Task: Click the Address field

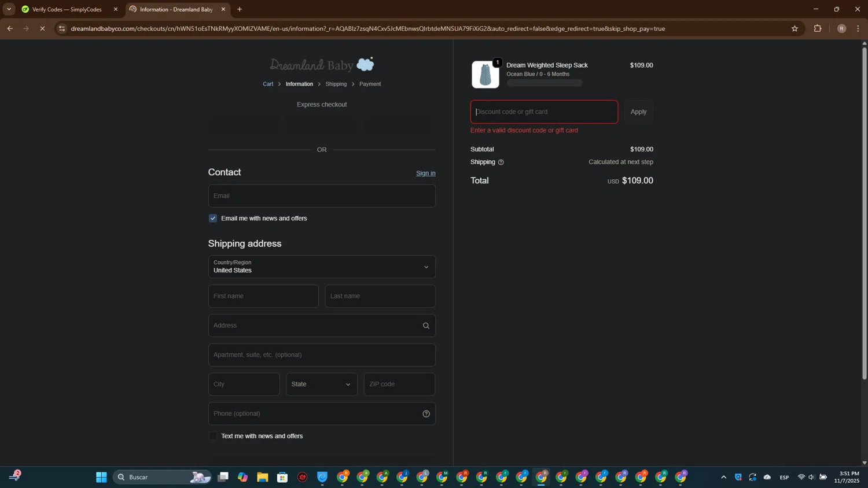Action: 322,326
